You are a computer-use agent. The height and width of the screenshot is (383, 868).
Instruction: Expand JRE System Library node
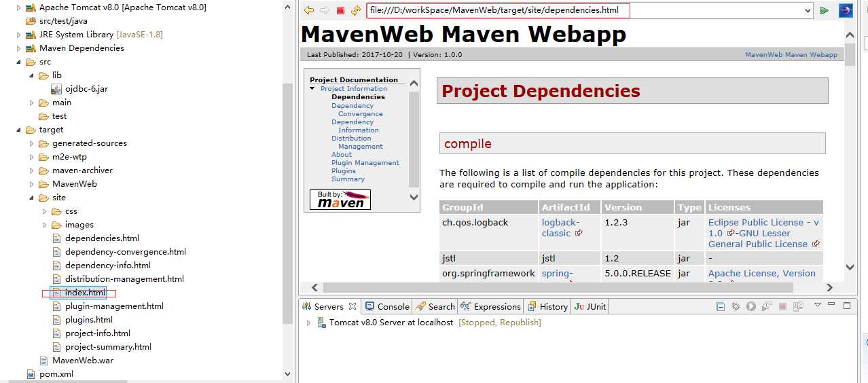click(x=19, y=35)
